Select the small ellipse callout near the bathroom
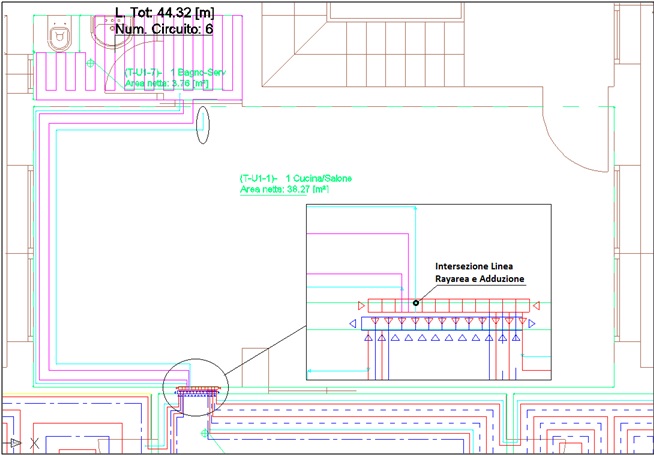Viewport: 654px width, 455px height. point(204,124)
